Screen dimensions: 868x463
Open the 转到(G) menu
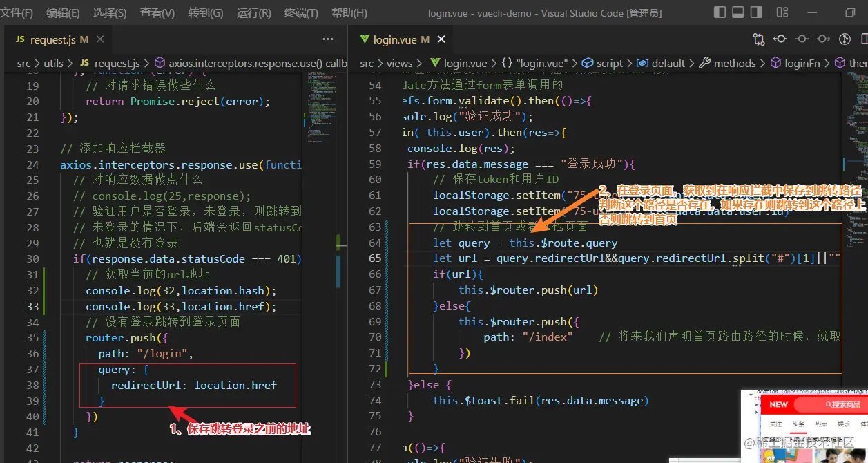coord(206,13)
